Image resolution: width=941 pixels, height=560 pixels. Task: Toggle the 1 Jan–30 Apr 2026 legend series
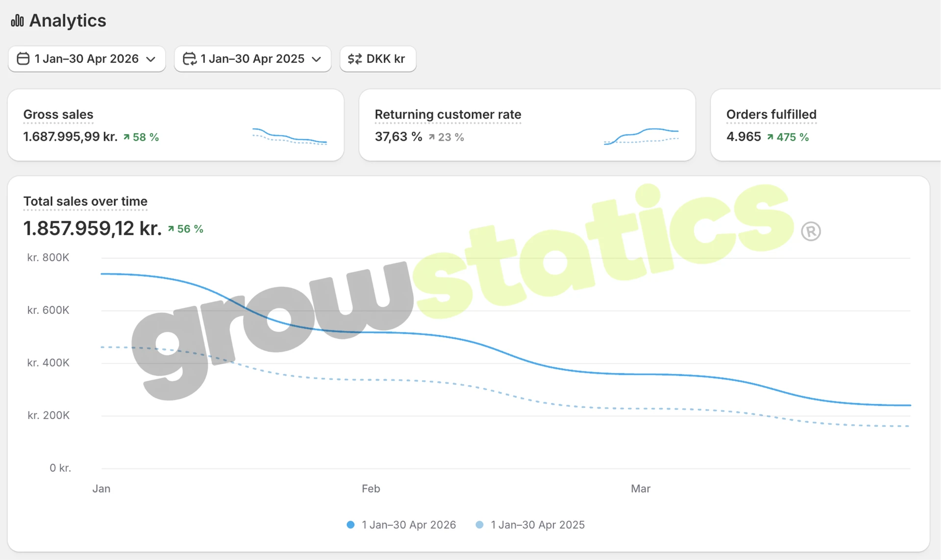401,525
